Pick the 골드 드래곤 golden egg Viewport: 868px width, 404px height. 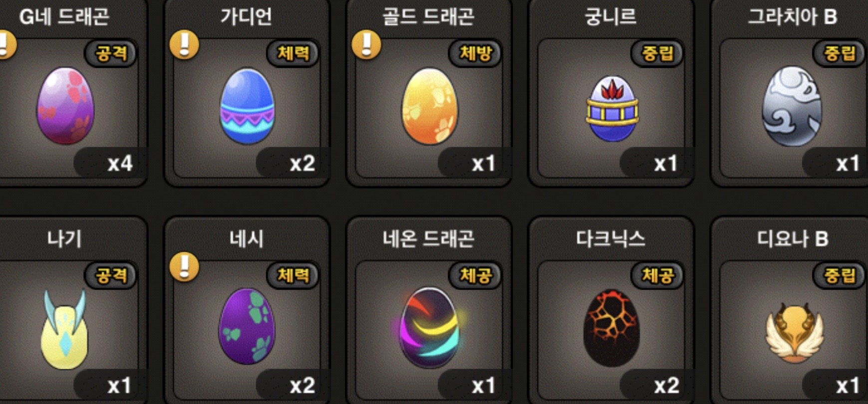pyautogui.click(x=429, y=106)
